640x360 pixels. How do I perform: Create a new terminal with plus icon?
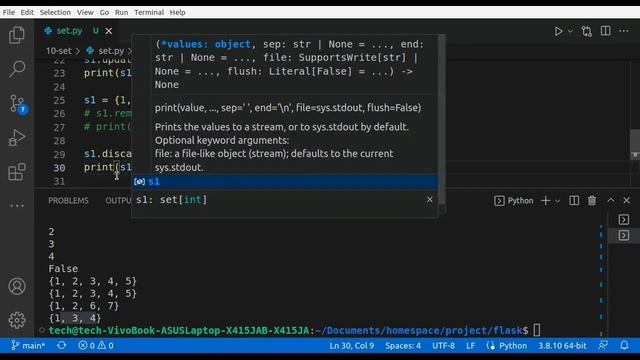[x=545, y=200]
